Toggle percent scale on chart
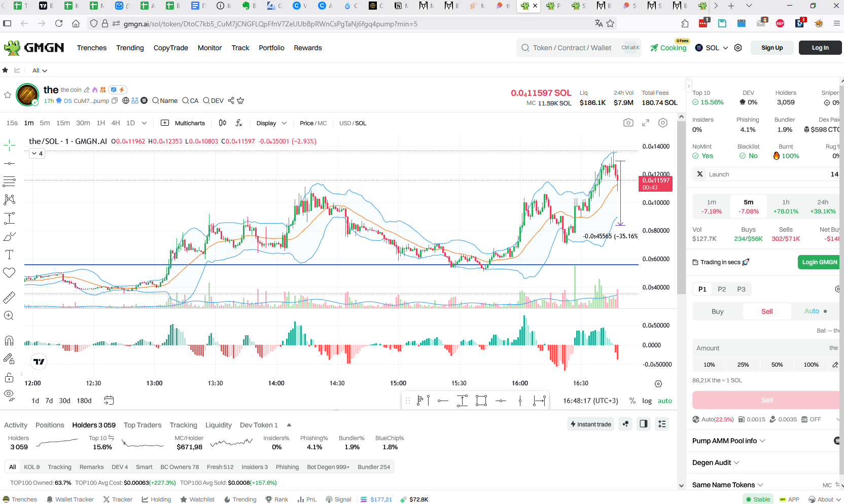844x504 pixels. [632, 401]
